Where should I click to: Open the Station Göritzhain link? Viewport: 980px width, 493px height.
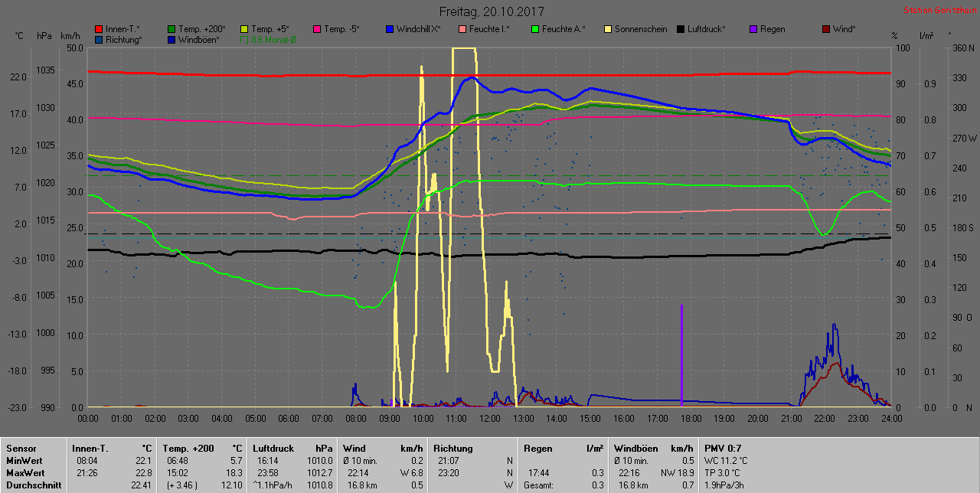coord(939,11)
